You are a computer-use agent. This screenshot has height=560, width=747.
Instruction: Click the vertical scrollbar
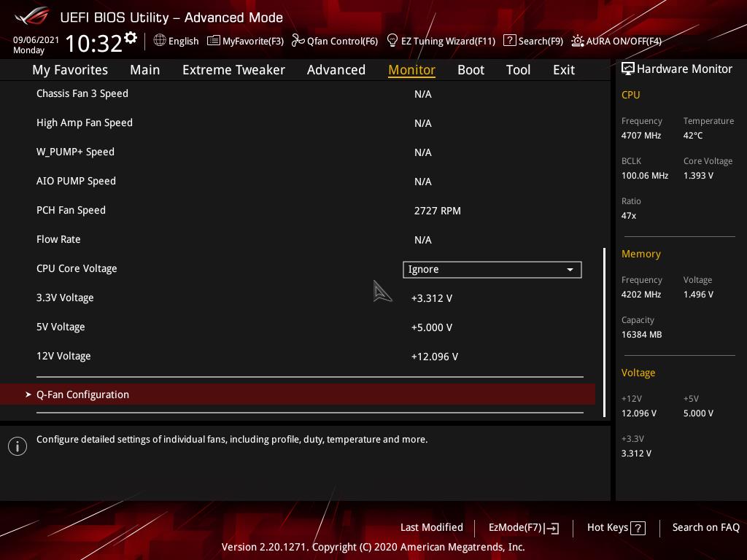605,332
